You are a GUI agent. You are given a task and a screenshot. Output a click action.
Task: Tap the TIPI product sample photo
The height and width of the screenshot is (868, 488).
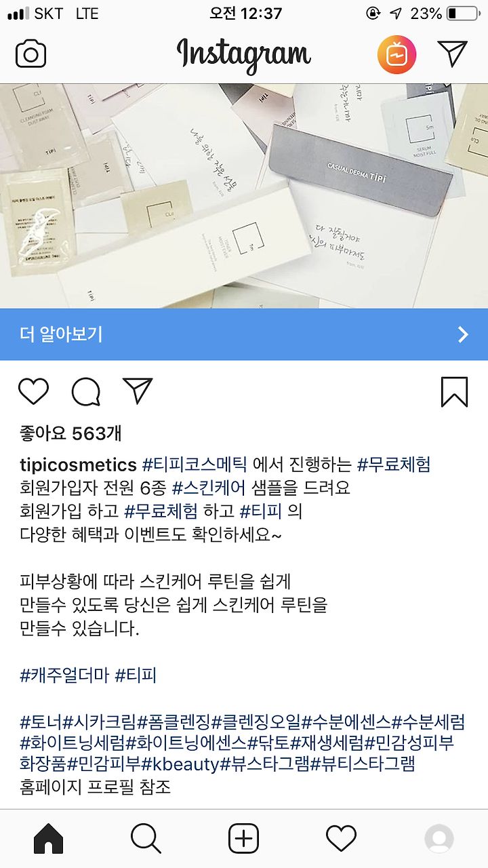pos(244,196)
